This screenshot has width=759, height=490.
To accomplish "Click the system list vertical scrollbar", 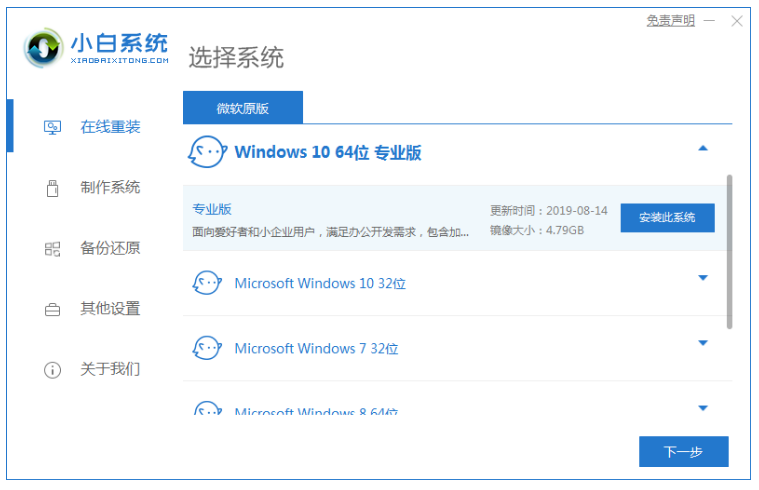I will point(729,250).
